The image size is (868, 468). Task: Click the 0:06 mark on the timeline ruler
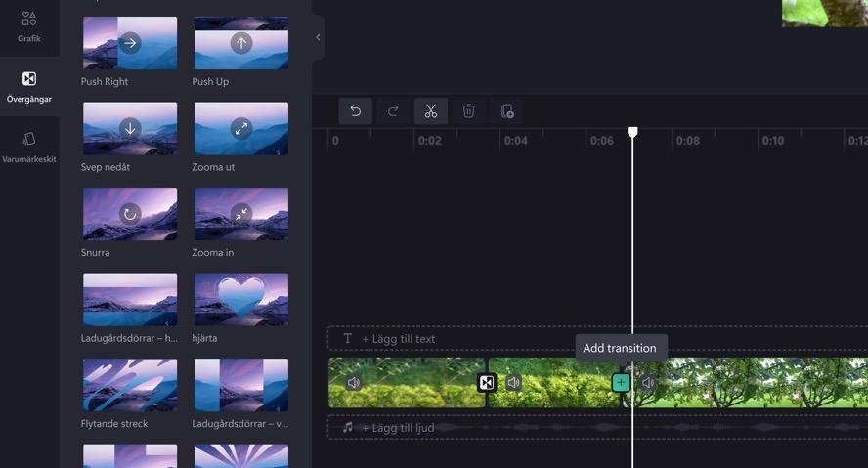602,141
